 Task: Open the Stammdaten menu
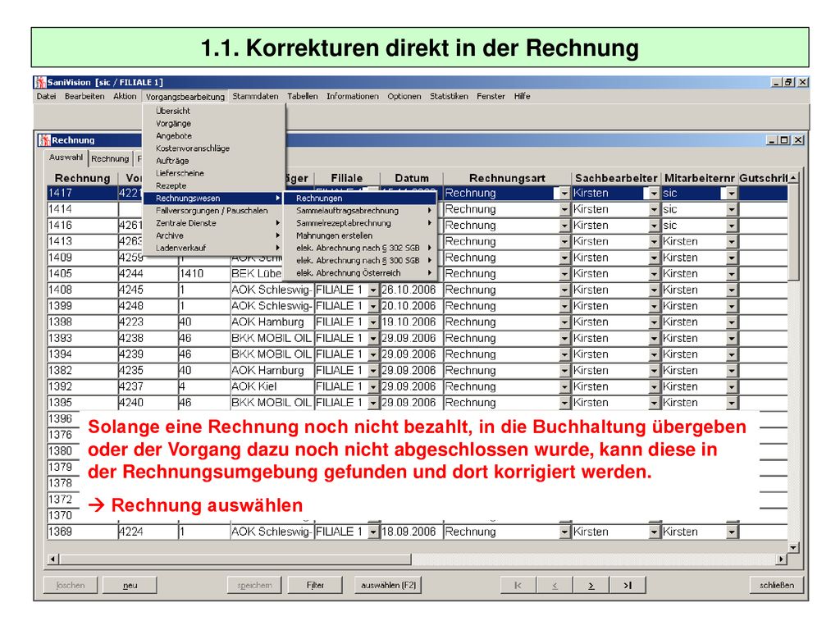(256, 97)
